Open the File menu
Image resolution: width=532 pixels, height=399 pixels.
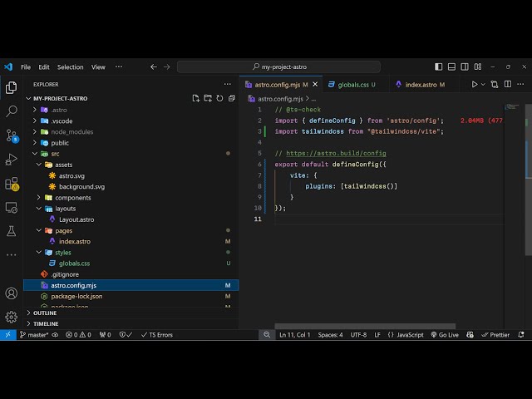(26, 66)
